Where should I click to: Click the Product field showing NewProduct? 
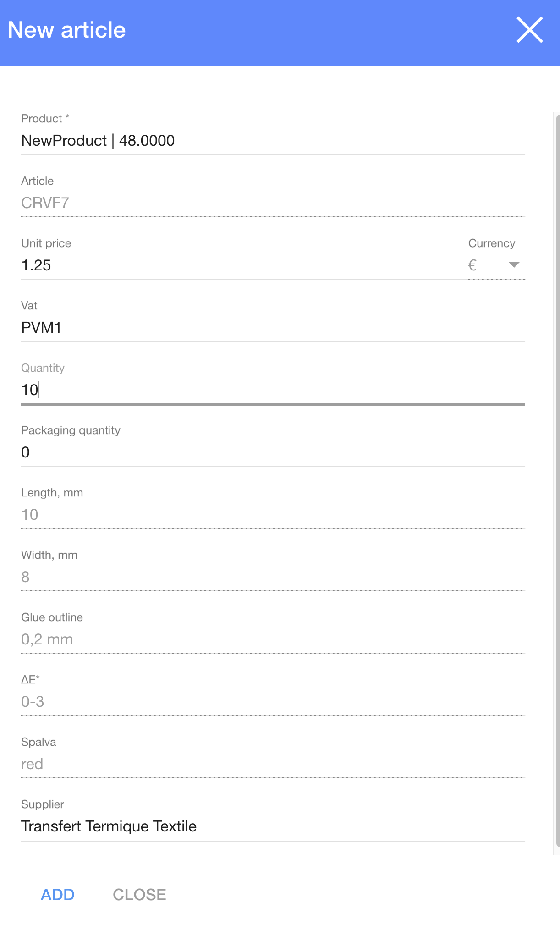[x=272, y=141]
